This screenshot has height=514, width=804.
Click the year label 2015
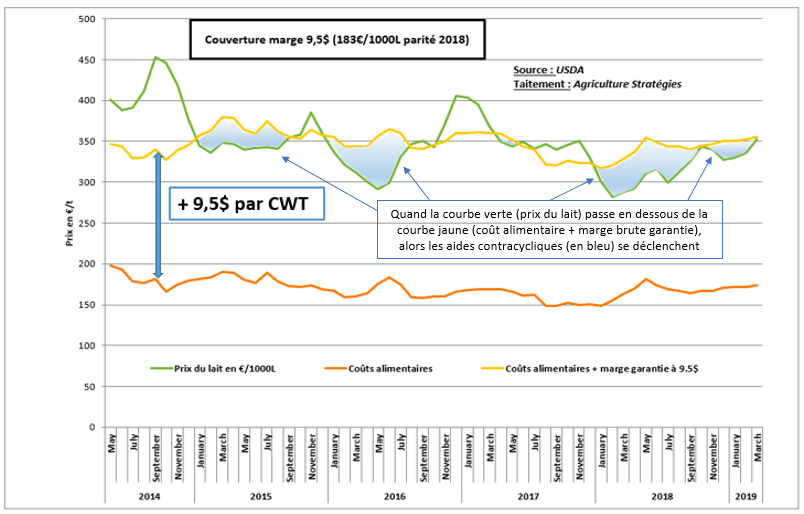pyautogui.click(x=261, y=497)
